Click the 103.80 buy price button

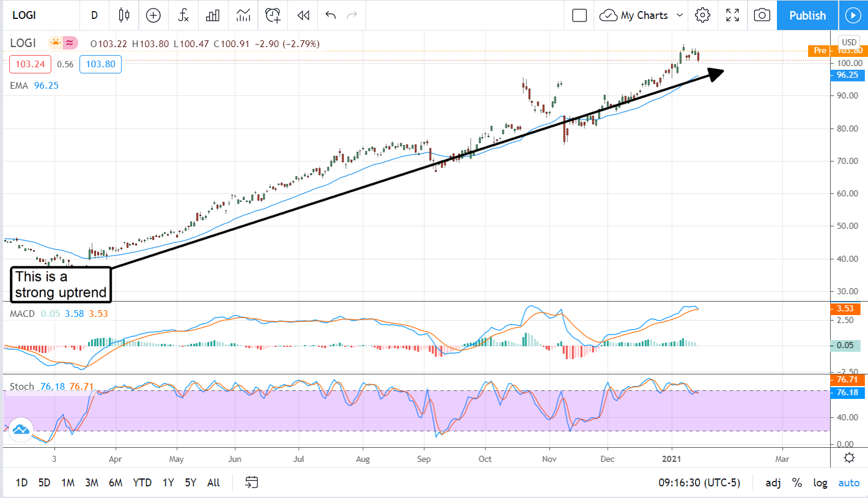point(100,64)
